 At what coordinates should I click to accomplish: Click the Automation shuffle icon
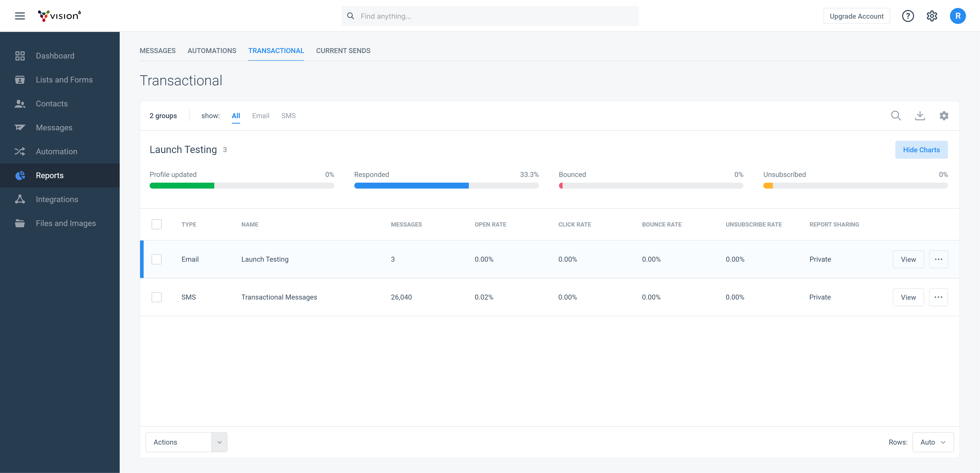pyautogui.click(x=20, y=151)
